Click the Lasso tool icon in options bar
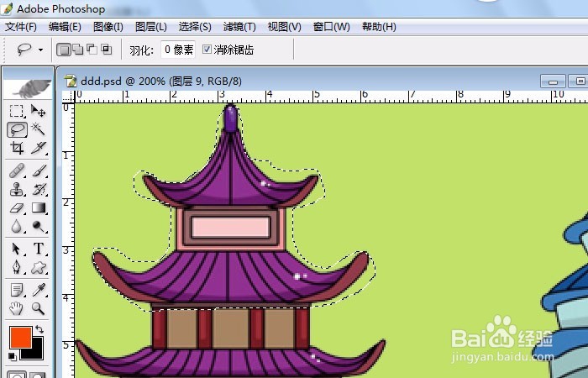The image size is (588, 378). tap(24, 49)
